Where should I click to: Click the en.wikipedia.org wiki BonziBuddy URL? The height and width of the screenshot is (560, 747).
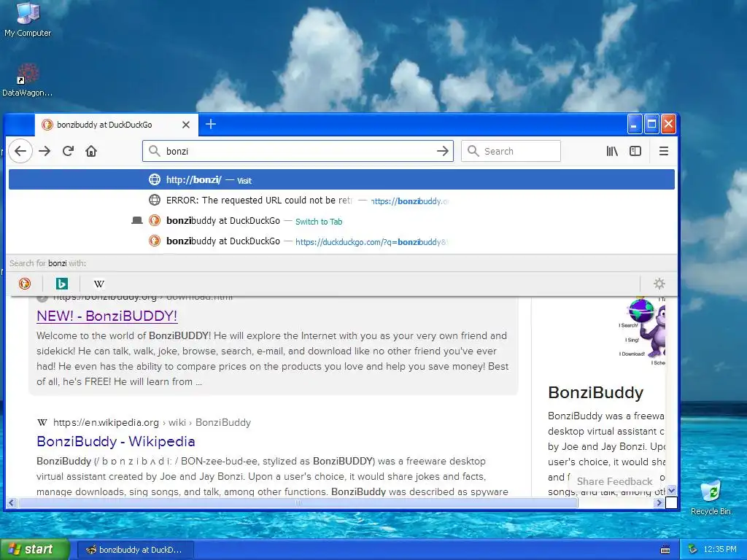click(152, 422)
